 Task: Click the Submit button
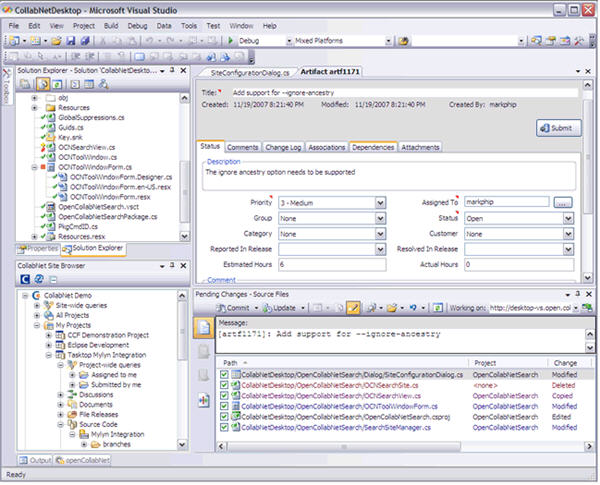coord(559,128)
